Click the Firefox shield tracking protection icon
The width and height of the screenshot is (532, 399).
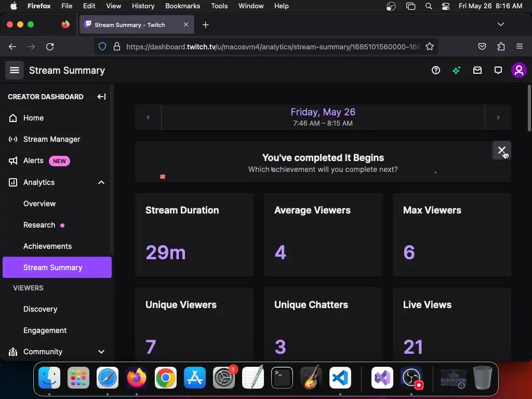tap(102, 46)
